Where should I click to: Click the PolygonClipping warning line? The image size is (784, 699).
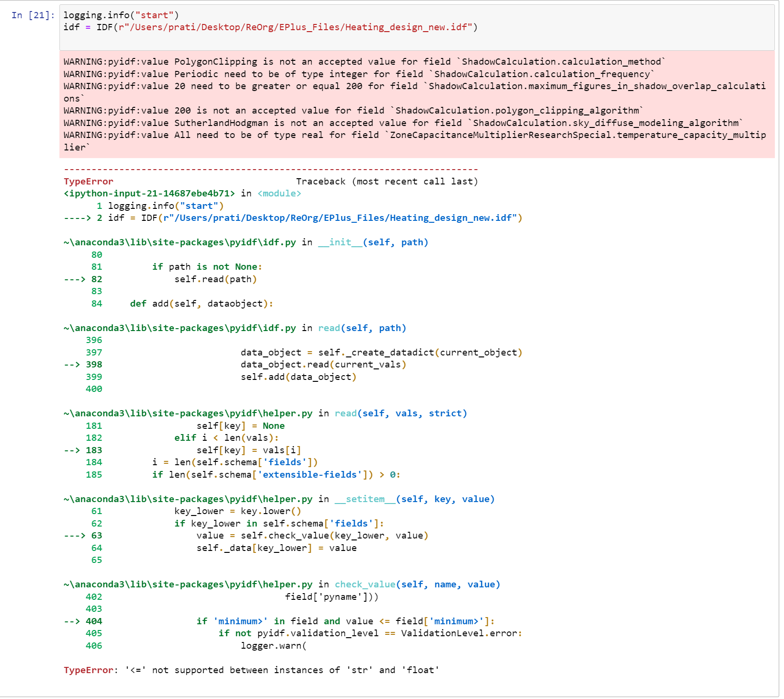tap(365, 62)
